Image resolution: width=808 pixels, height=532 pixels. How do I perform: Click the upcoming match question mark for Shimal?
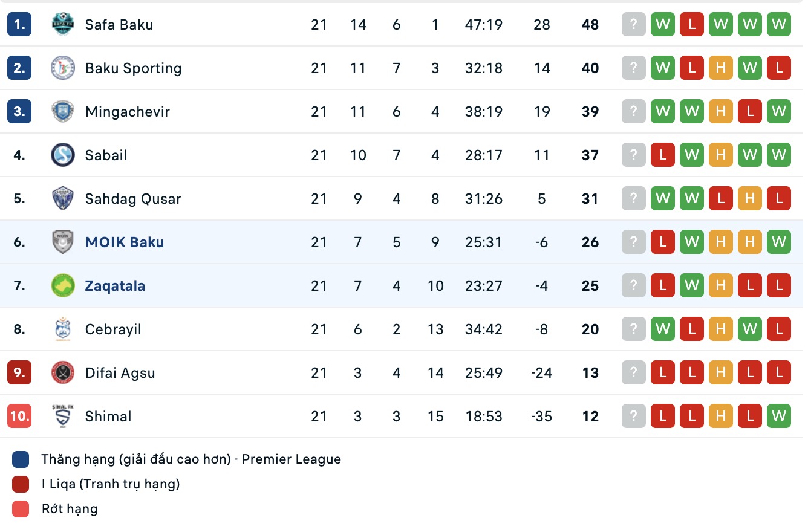click(633, 416)
